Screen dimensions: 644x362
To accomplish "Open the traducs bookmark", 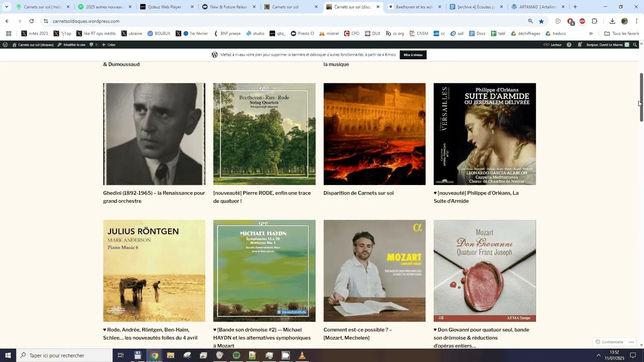I will pyautogui.click(x=555, y=34).
